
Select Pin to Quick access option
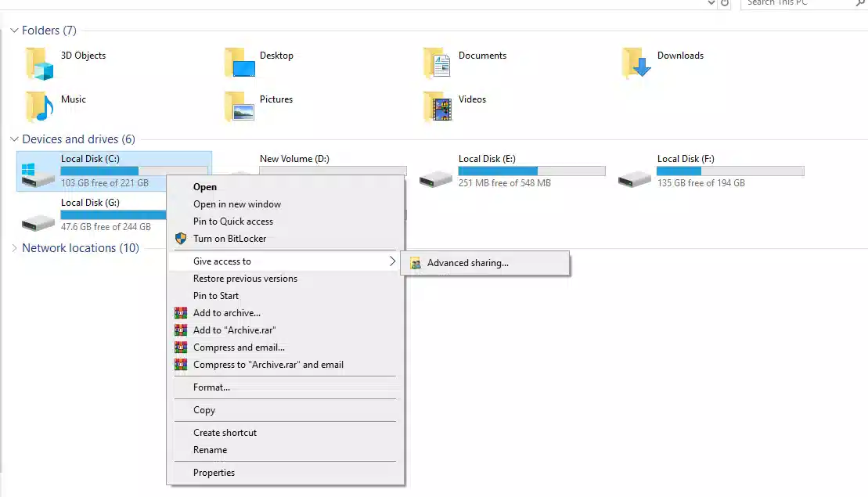232,221
